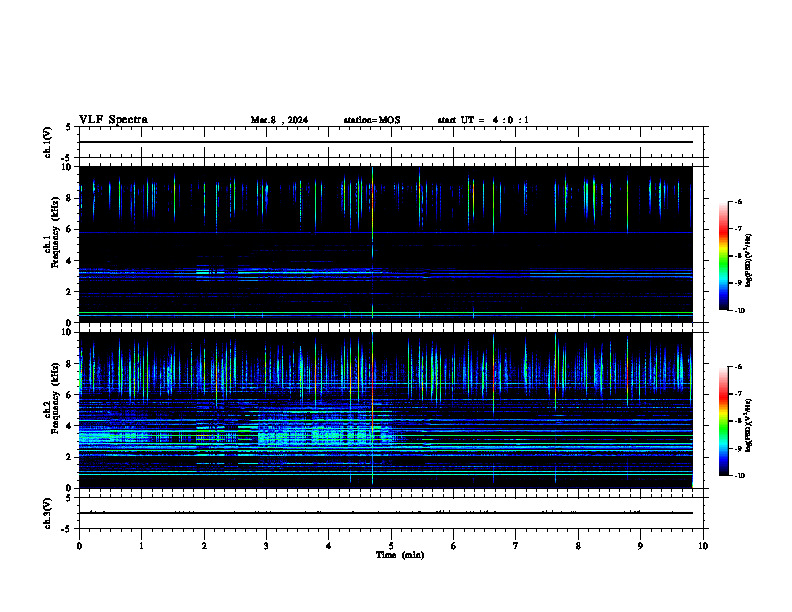The image size is (792, 612).
Task: Click time axis tick label "2"
Action: pyautogui.click(x=204, y=546)
